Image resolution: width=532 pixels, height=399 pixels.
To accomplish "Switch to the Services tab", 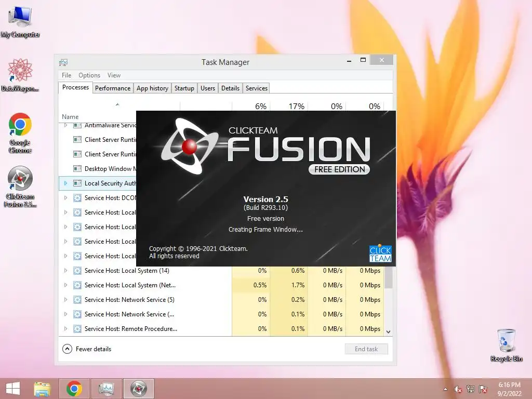I will (x=257, y=88).
